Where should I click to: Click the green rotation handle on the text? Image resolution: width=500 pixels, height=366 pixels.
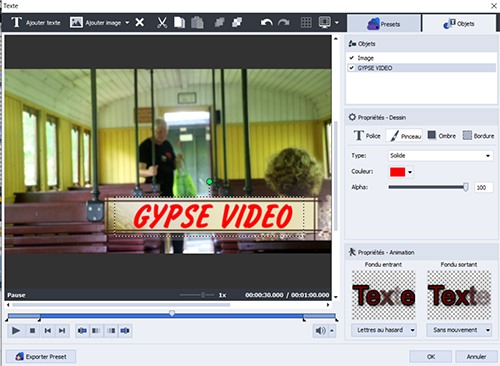209,182
